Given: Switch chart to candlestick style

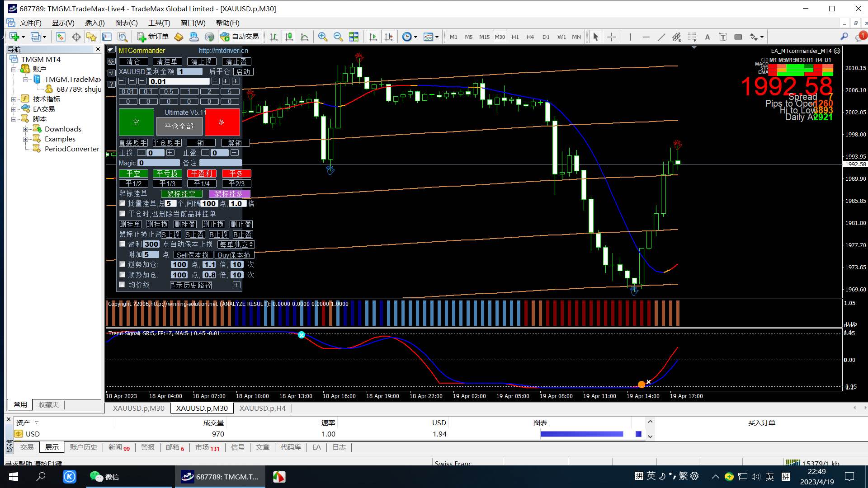Looking at the screenshot, I should (x=289, y=37).
